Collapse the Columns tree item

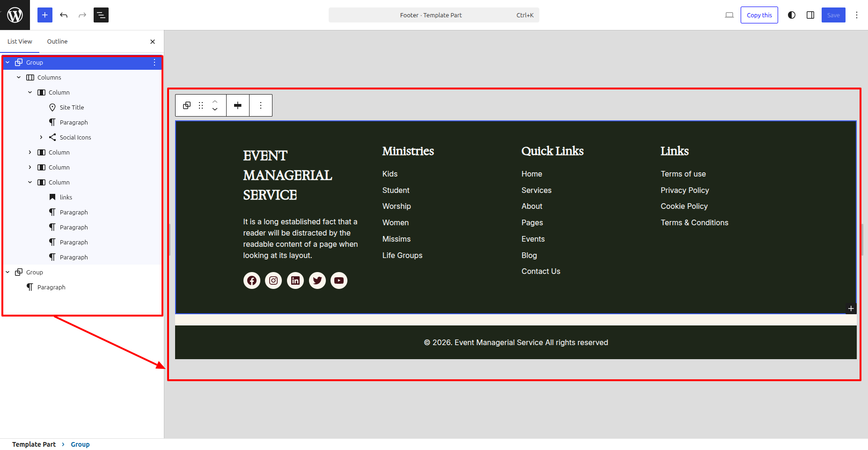pyautogui.click(x=19, y=77)
